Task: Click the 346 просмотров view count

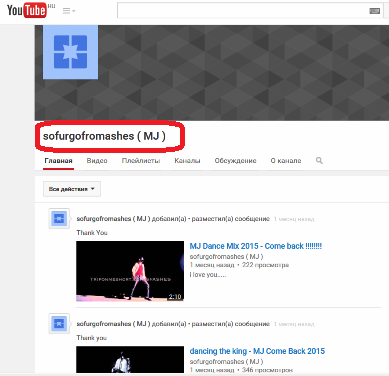Action: [267, 370]
